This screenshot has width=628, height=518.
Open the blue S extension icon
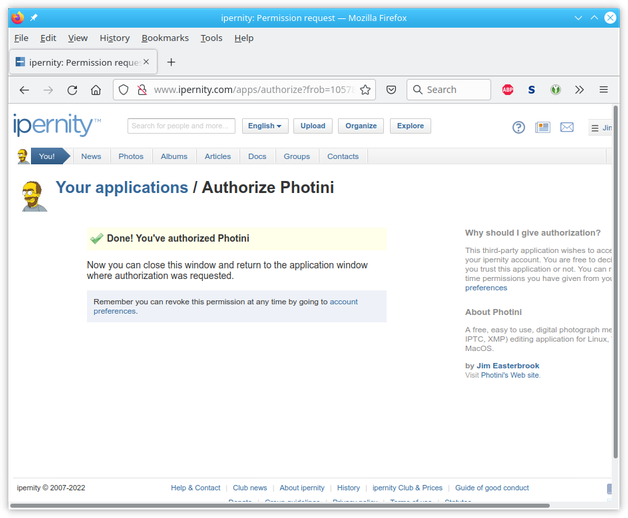click(531, 90)
